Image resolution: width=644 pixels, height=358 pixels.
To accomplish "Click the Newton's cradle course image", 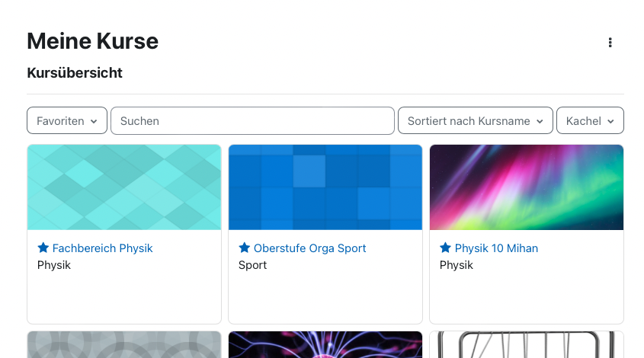I will coord(527,344).
